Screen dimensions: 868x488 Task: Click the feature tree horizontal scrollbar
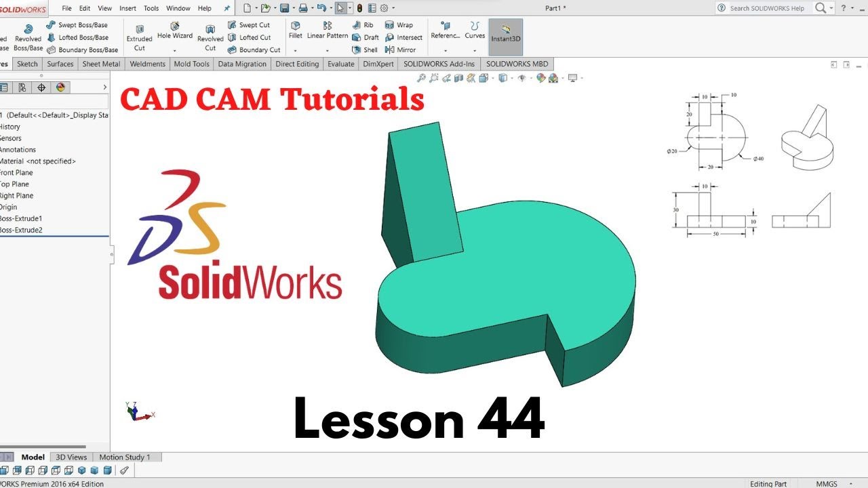pyautogui.click(x=43, y=447)
